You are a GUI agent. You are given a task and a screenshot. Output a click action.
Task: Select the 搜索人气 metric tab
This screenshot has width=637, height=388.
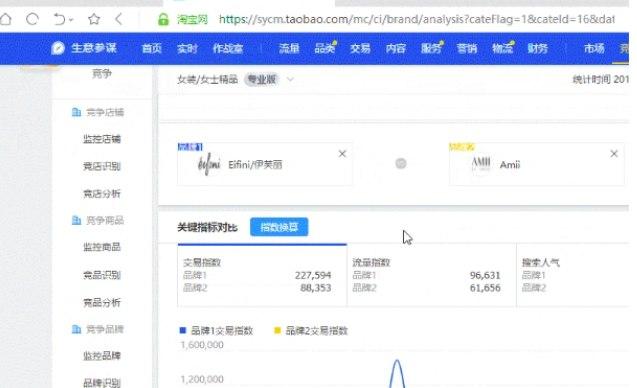coord(573,275)
